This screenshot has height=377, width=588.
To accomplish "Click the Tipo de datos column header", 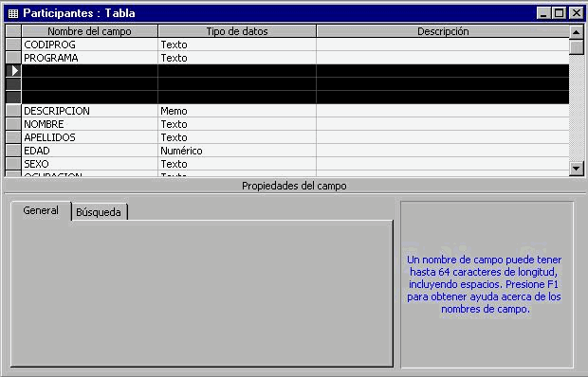I will 237,31.
